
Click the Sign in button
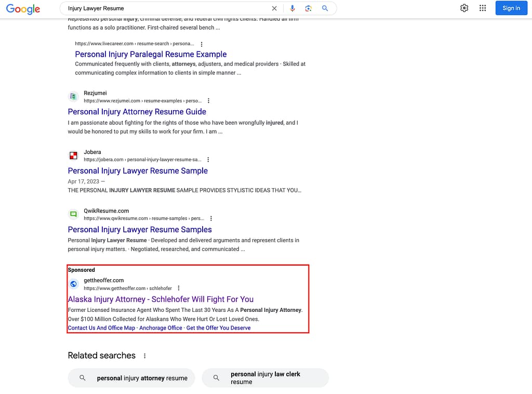coord(511,8)
